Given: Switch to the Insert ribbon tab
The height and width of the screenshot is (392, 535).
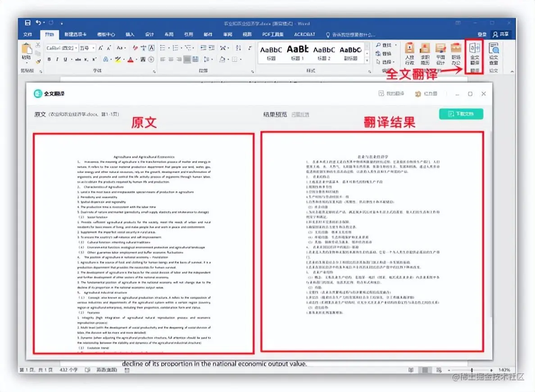Looking at the screenshot, I should tap(130, 34).
